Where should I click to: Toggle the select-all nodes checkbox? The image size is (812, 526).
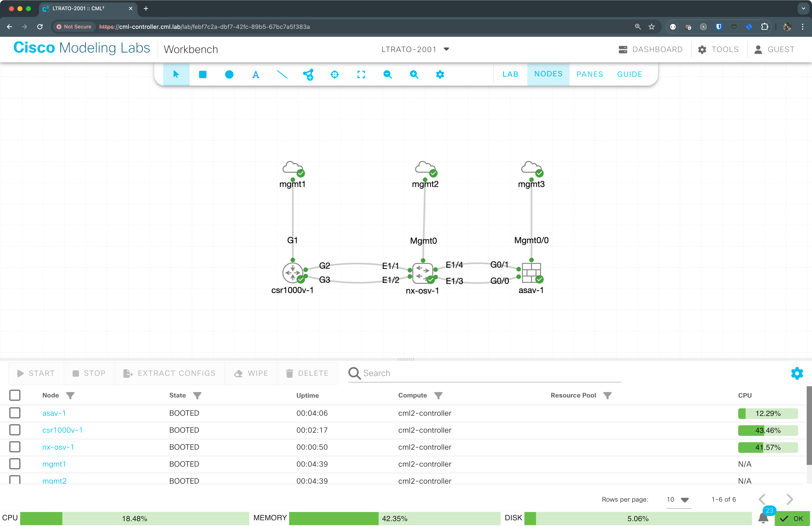click(x=15, y=395)
